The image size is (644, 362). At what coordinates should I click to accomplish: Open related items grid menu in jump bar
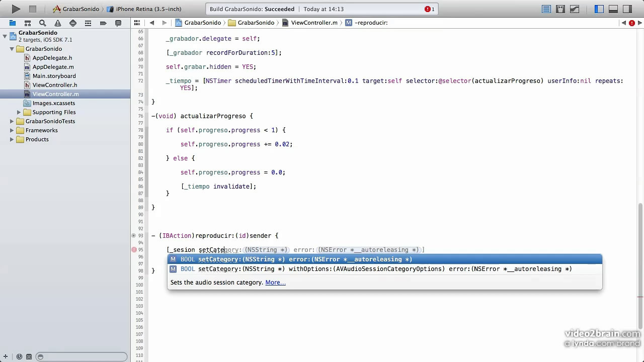click(x=137, y=23)
